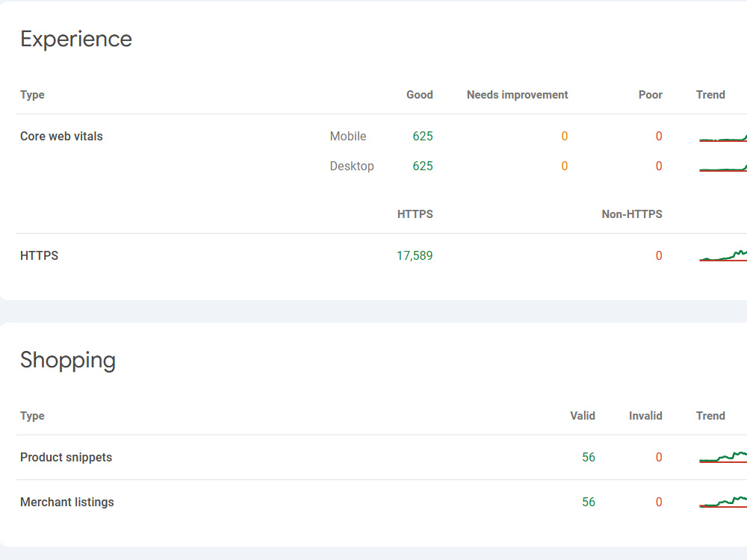Open the Product snippets report

(382, 457)
